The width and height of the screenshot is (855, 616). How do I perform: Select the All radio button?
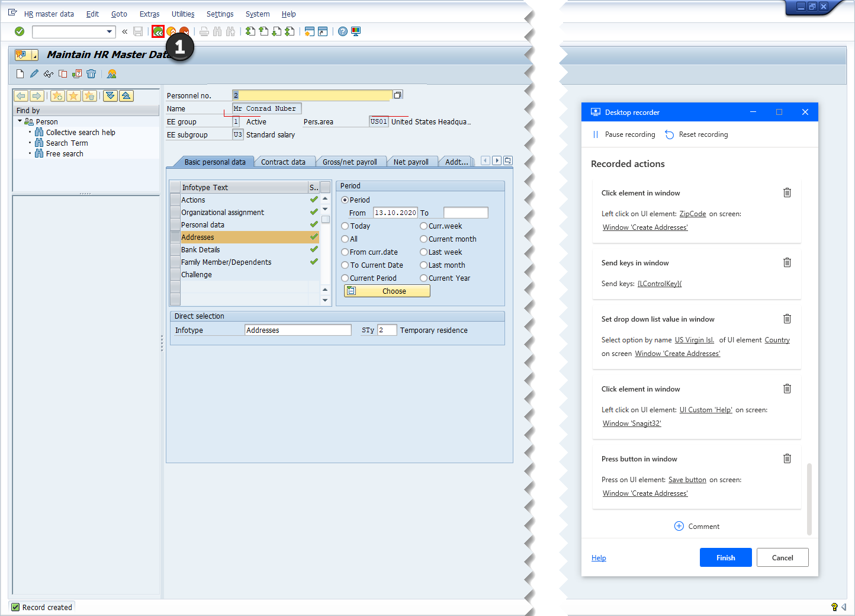pos(345,239)
